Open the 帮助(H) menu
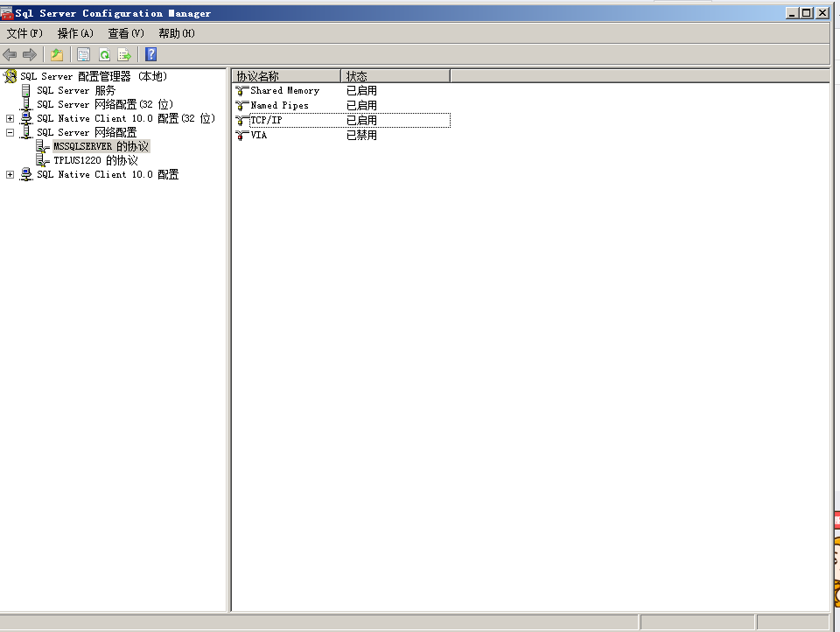Viewport: 840px width, 632px height. pos(177,33)
